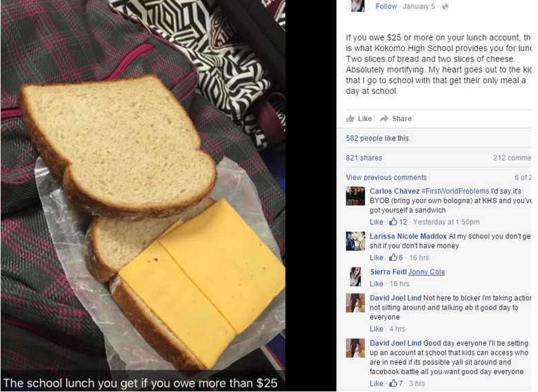
Task: Open the January 5 post timestamp
Action: point(419,6)
